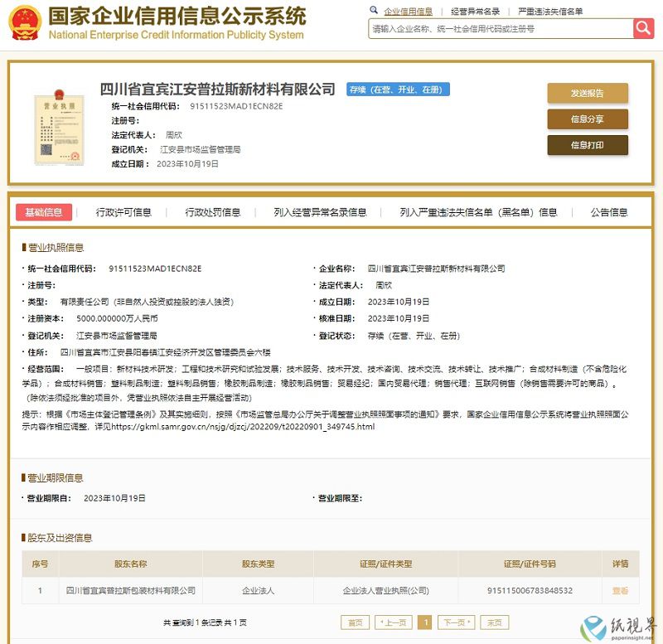The image size is (663, 644).
Task: Click the 股东名称 column header
Action: [x=131, y=564]
